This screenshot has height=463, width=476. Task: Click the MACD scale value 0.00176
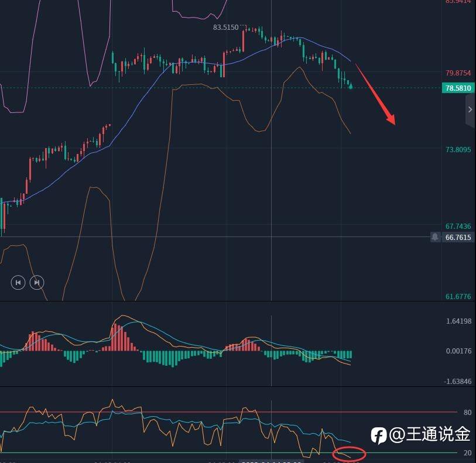(458, 351)
